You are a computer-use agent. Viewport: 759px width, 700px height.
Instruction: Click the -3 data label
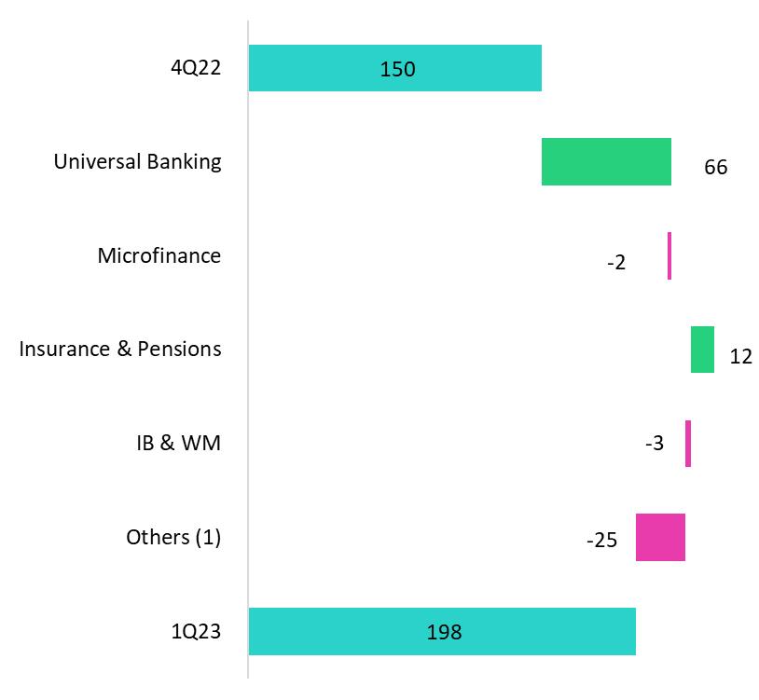click(x=654, y=444)
